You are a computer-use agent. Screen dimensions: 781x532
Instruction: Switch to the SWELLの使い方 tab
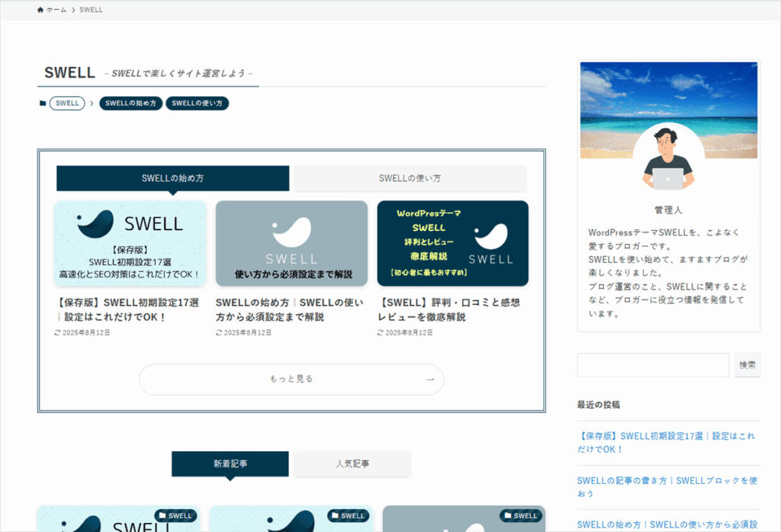(x=410, y=178)
